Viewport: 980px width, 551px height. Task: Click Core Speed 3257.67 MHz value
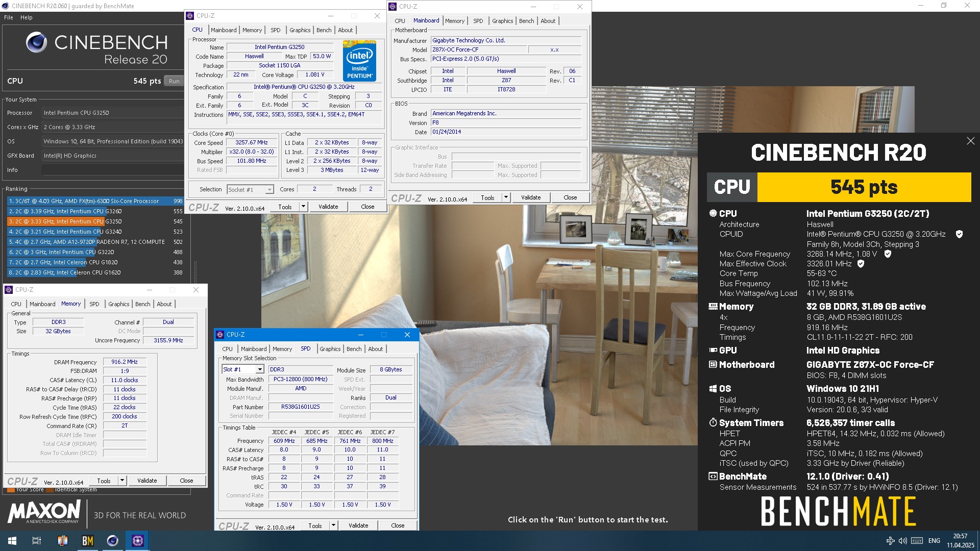click(x=252, y=143)
